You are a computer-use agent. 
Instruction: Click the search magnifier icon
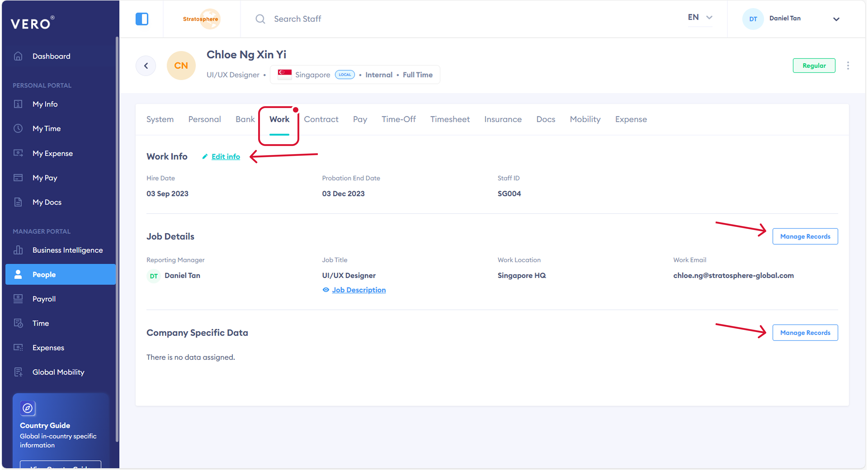click(x=260, y=19)
